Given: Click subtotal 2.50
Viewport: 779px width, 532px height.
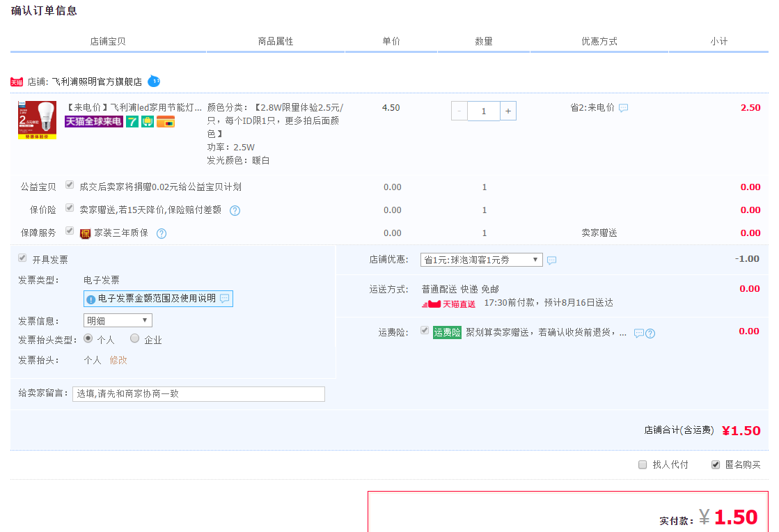Looking at the screenshot, I should tap(750, 107).
